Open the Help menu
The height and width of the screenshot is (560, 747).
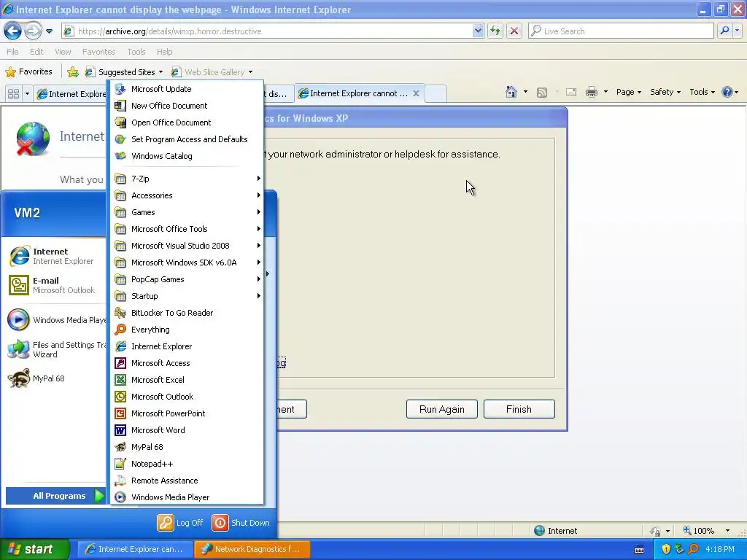coord(164,52)
